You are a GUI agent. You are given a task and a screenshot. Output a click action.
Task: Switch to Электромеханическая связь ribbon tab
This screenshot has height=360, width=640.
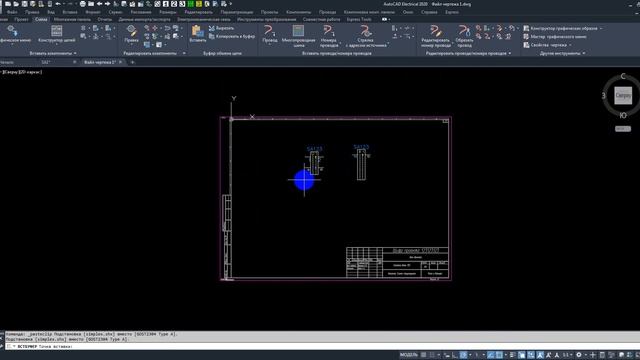[204, 19]
